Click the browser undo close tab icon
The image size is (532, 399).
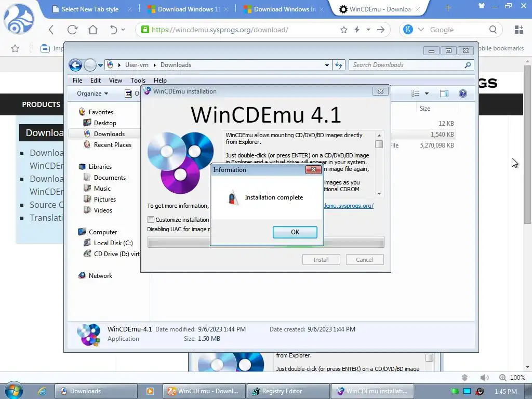(x=114, y=30)
